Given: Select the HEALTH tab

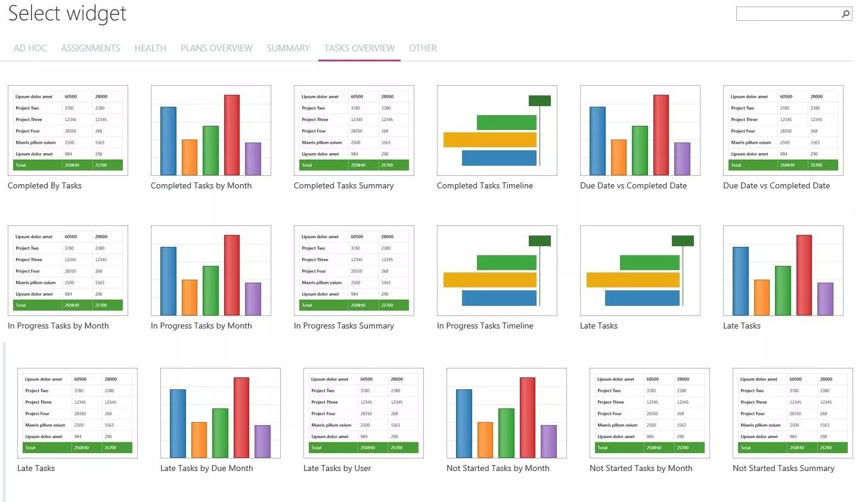Looking at the screenshot, I should [x=150, y=48].
